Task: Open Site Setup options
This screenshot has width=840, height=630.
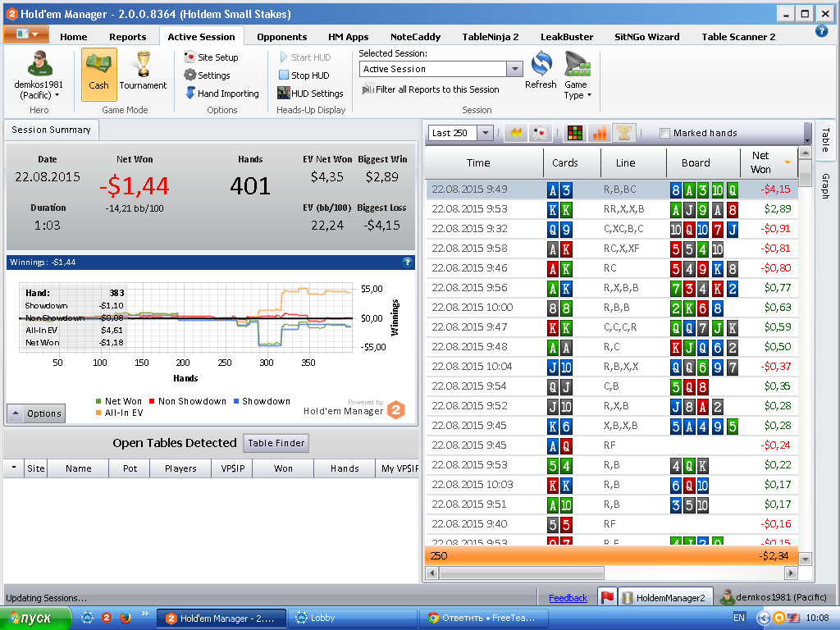Action: pyautogui.click(x=211, y=57)
